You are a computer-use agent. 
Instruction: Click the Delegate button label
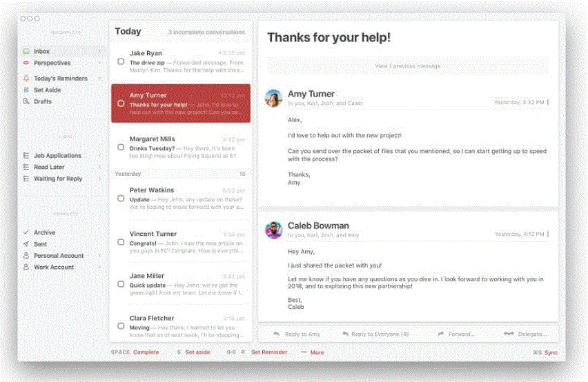(x=532, y=334)
